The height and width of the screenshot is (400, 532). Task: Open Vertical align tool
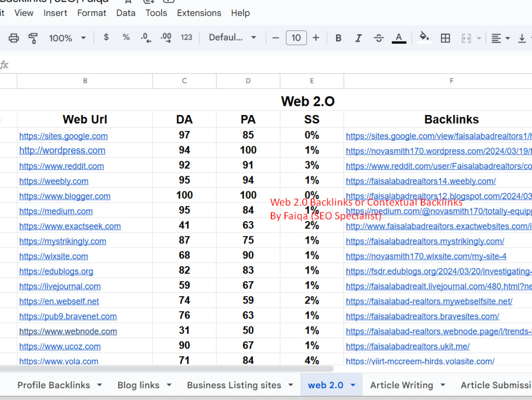pyautogui.click(x=522, y=38)
